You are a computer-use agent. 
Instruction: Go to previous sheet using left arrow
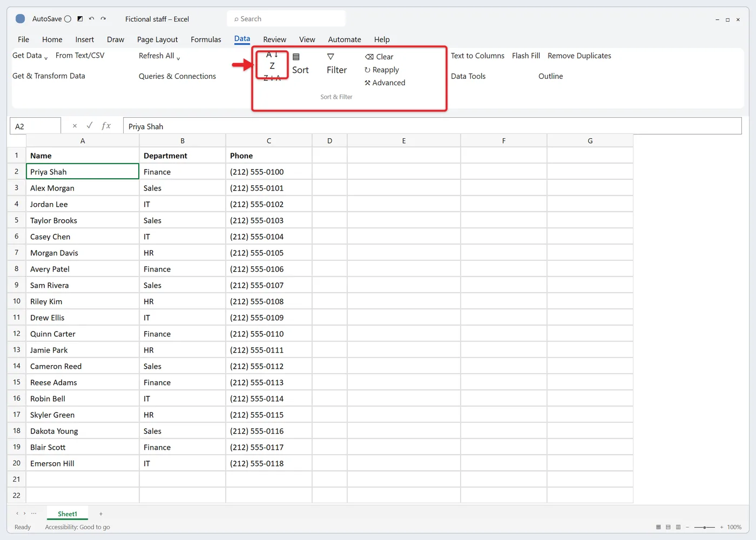[17, 514]
